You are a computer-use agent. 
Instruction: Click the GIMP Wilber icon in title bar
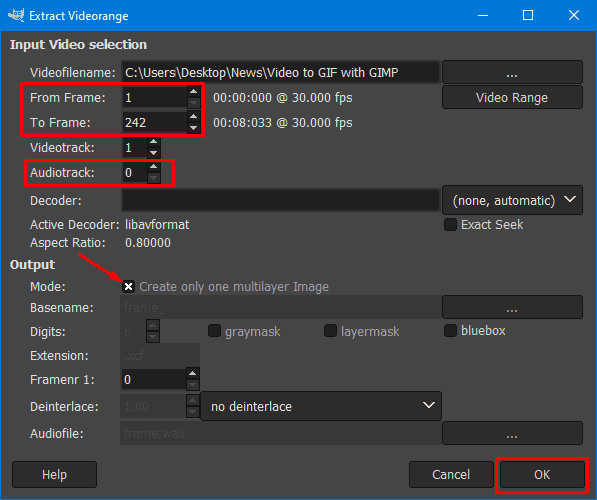click(x=16, y=15)
